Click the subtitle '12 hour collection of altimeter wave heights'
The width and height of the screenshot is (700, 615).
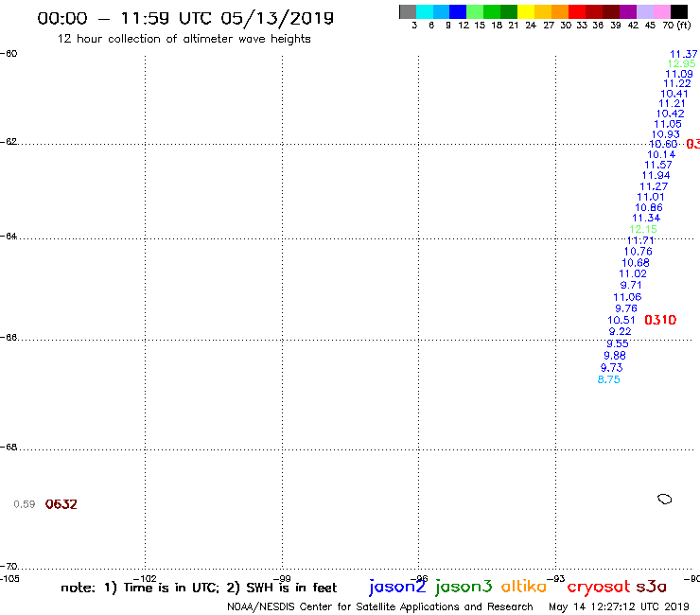click(x=184, y=39)
